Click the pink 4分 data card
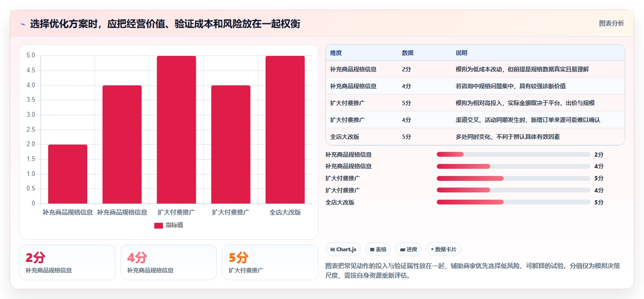The height and width of the screenshot is (299, 644). 169,262
